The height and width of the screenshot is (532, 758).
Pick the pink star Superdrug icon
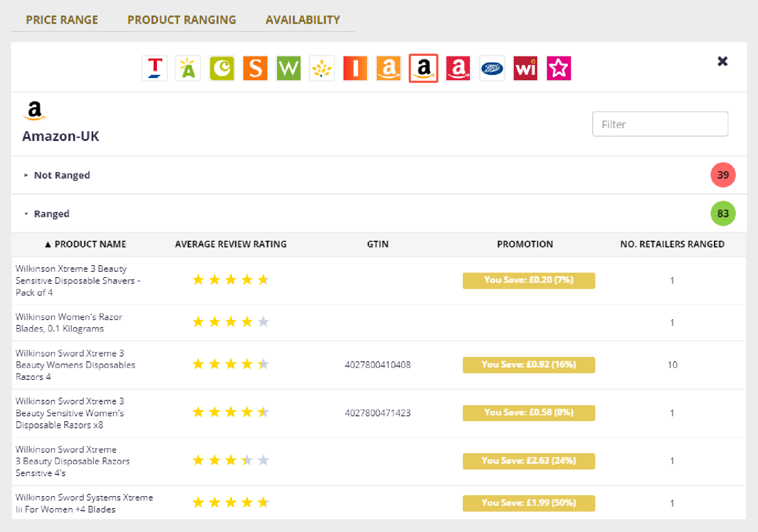click(559, 68)
